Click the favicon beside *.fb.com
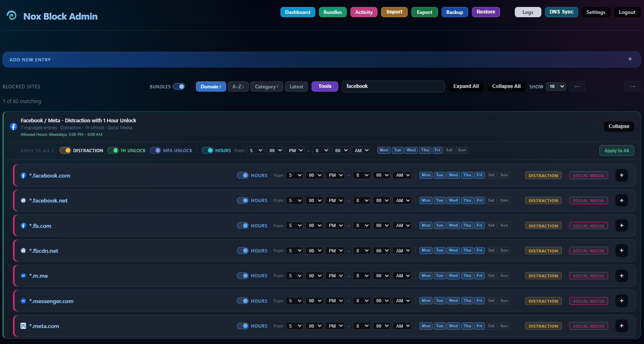The height and width of the screenshot is (344, 644). [23, 226]
